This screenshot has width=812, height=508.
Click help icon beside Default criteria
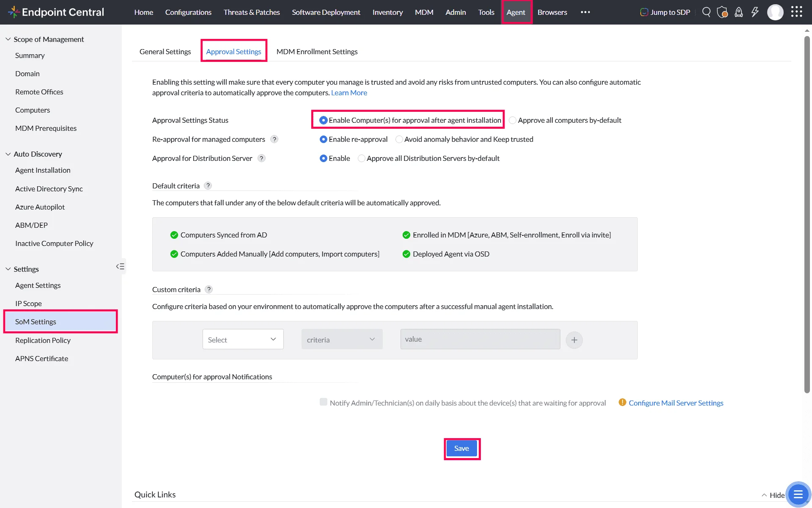(x=208, y=185)
